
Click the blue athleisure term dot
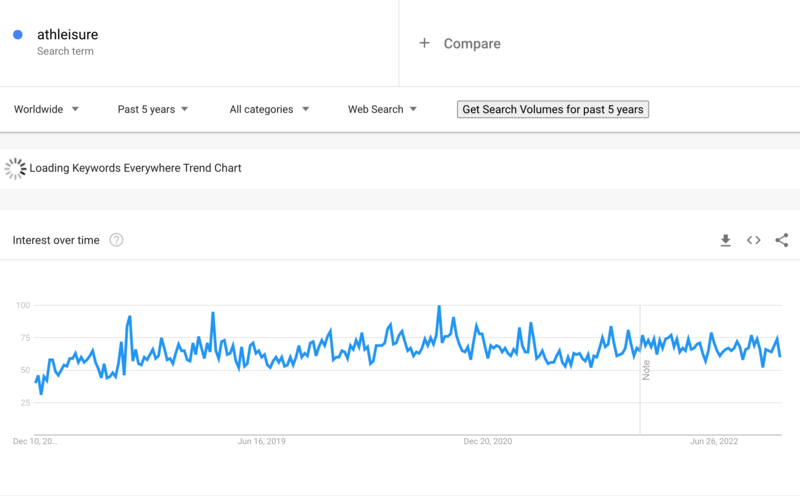(x=18, y=35)
